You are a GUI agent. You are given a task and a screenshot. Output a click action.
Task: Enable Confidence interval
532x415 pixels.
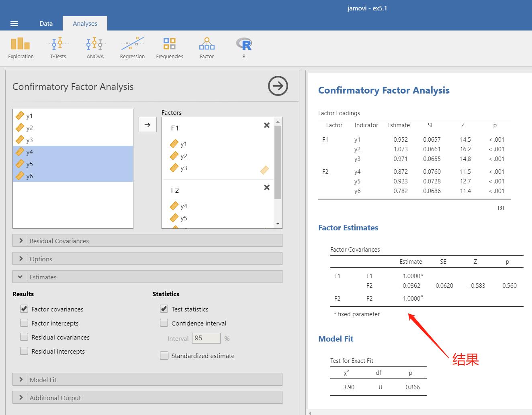pyautogui.click(x=164, y=323)
